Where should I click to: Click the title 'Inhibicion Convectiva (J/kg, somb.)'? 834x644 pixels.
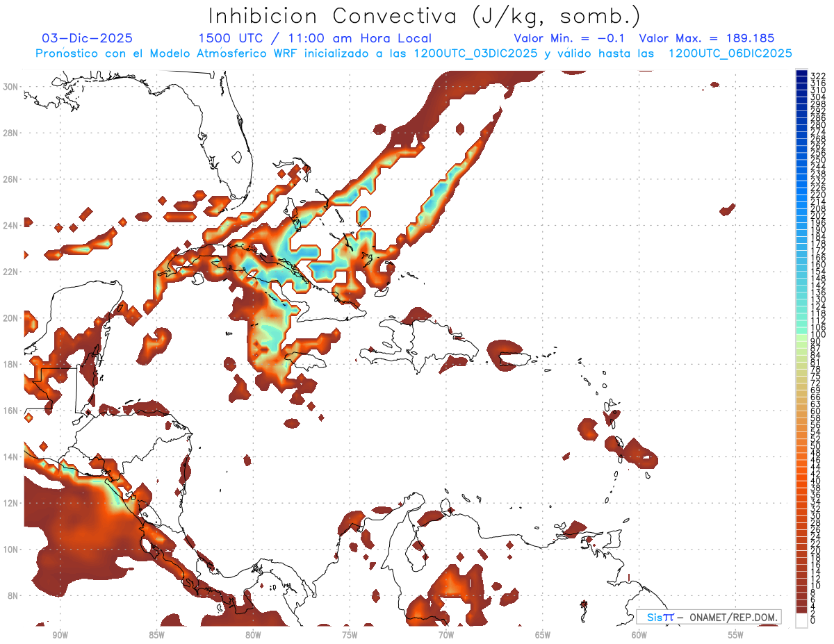coord(425,17)
